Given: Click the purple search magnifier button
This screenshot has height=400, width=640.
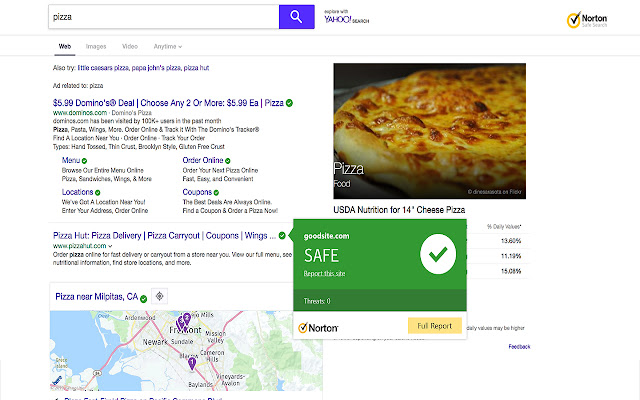Looking at the screenshot, I should tap(296, 16).
